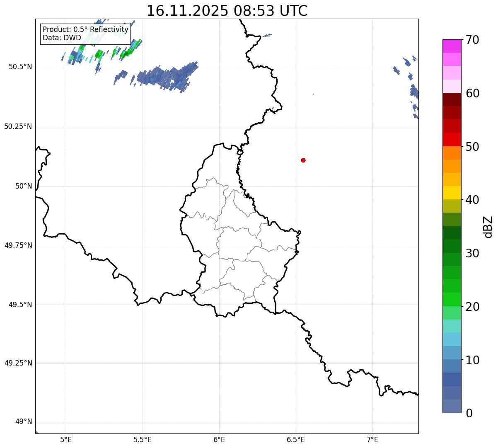This screenshot has height=448, width=498.
Task: Click the 6.5°E longitude label
Action: [x=296, y=440]
